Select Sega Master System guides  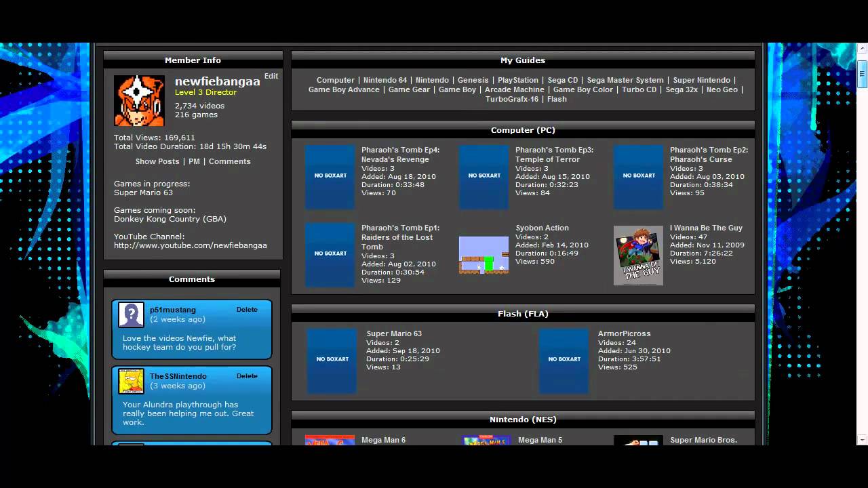[625, 80]
